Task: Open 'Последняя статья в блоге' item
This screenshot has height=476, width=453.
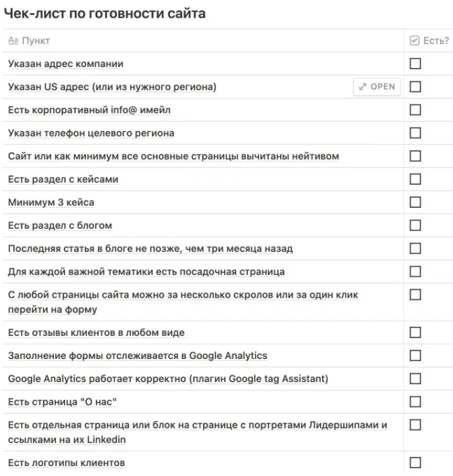Action: [151, 249]
